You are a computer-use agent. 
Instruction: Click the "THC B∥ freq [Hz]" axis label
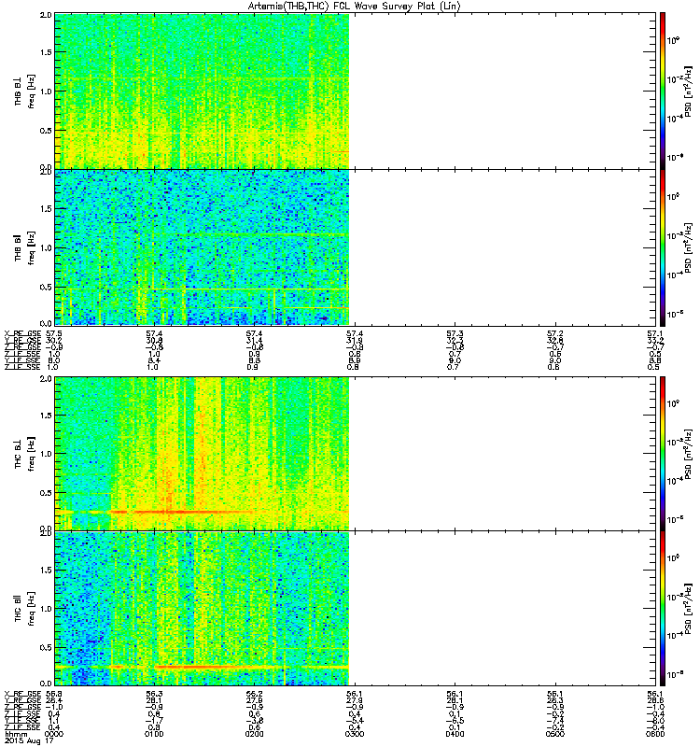24,609
